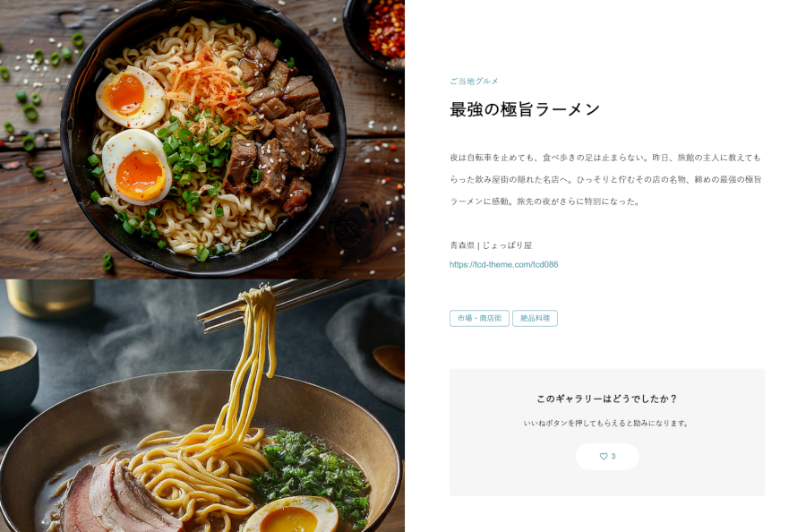Click the pork slice in lower ramen bowl
This screenshot has width=806, height=532.
coord(119,498)
